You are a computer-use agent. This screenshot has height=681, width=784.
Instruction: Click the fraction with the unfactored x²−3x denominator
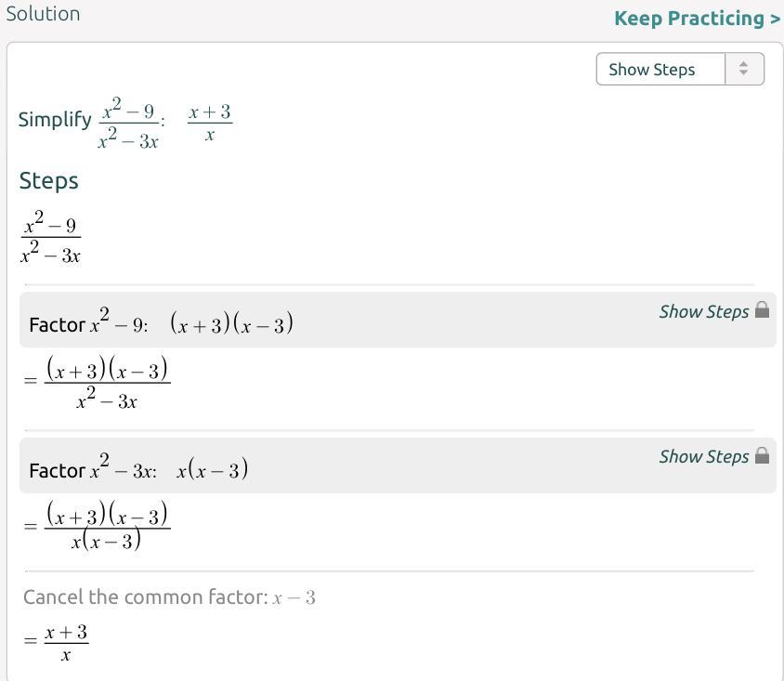point(107,384)
